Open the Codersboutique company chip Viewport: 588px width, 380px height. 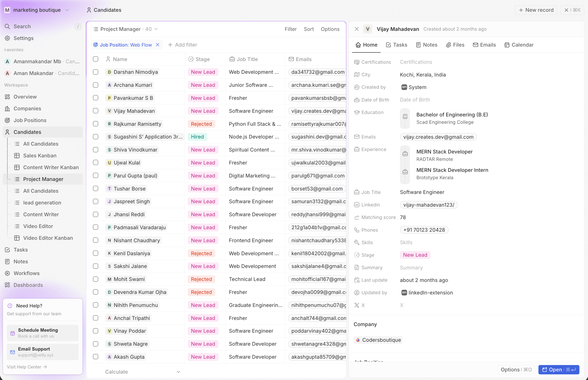[x=378, y=340]
